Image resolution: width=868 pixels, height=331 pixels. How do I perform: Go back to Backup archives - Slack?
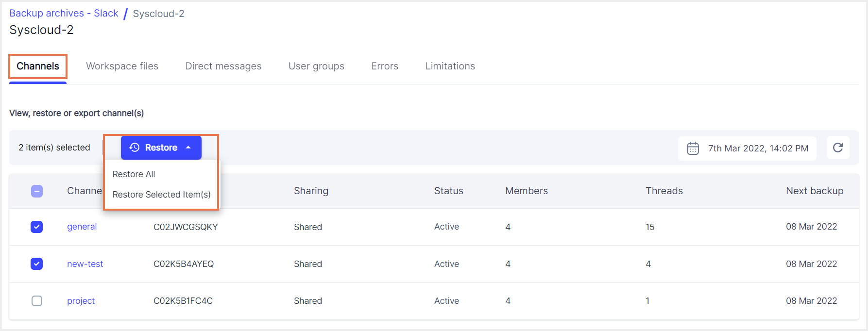64,13
